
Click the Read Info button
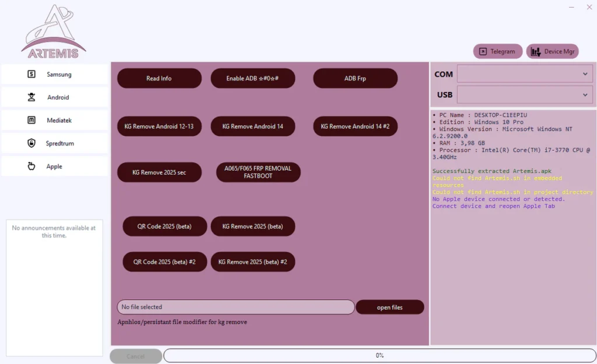click(159, 79)
